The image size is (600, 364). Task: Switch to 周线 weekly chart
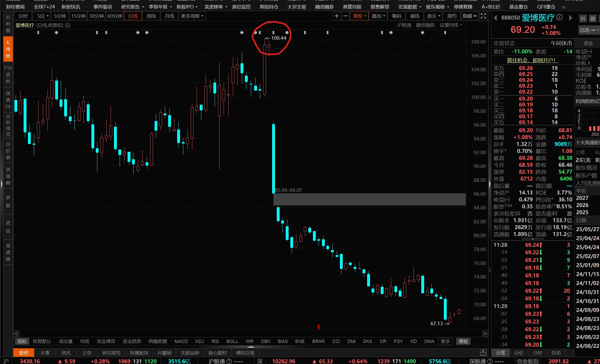click(151, 16)
